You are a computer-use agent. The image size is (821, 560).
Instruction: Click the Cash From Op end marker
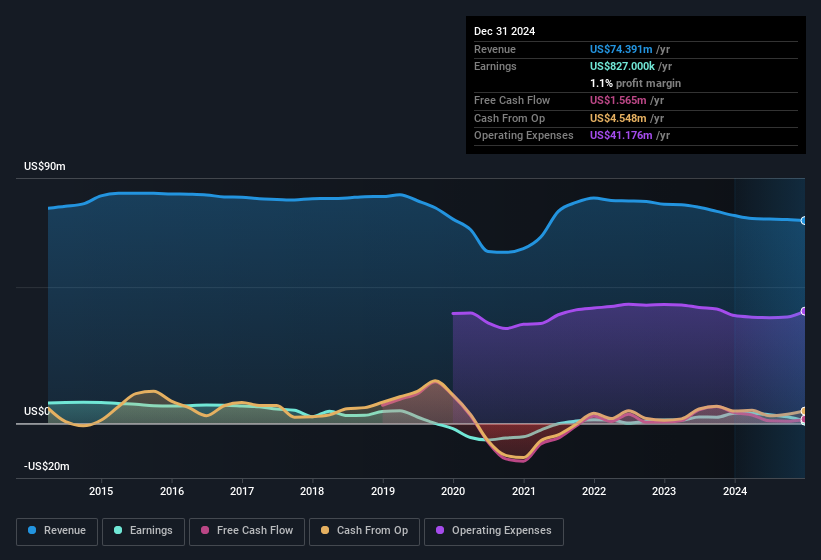coord(804,411)
